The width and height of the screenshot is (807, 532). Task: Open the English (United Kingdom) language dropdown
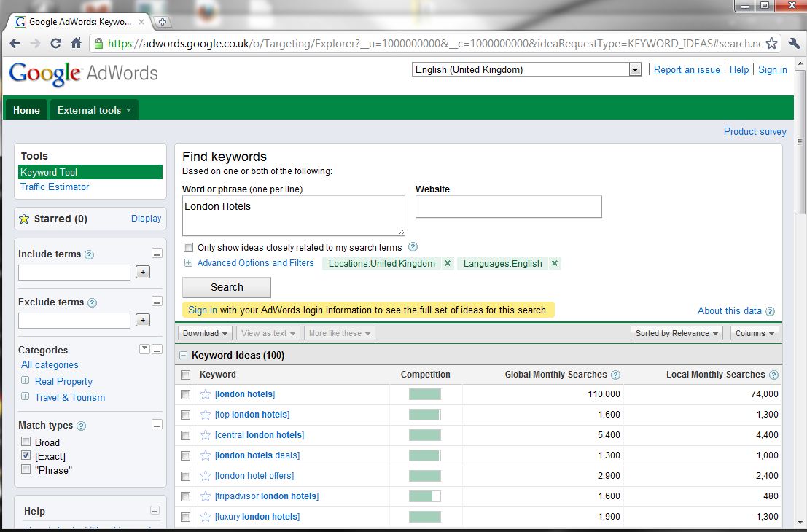526,69
